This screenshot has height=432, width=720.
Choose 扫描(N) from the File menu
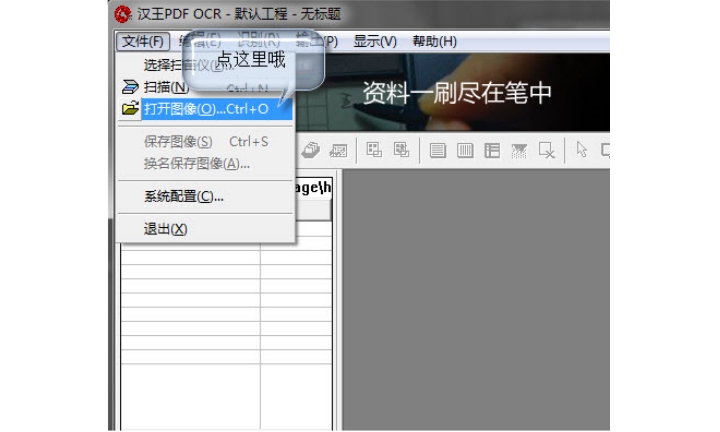(165, 87)
